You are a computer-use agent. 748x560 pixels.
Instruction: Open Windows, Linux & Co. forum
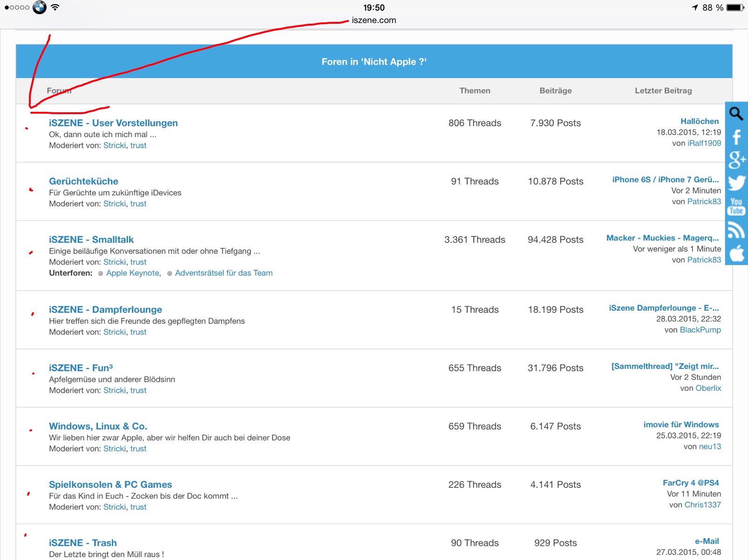[98, 426]
